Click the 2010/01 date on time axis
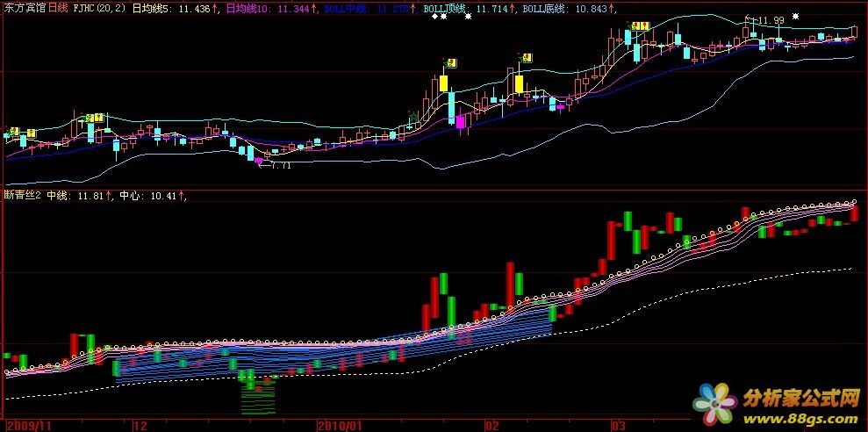 (x=337, y=425)
